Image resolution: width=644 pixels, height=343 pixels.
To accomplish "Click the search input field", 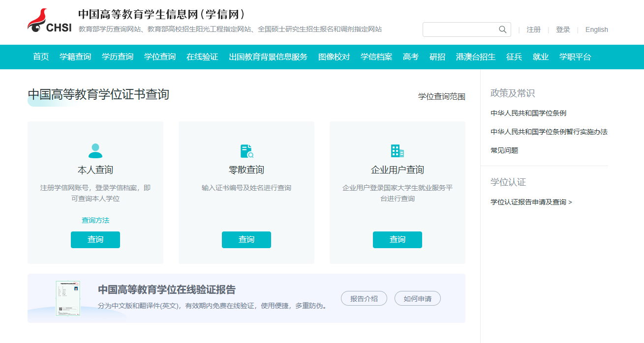I will [460, 29].
